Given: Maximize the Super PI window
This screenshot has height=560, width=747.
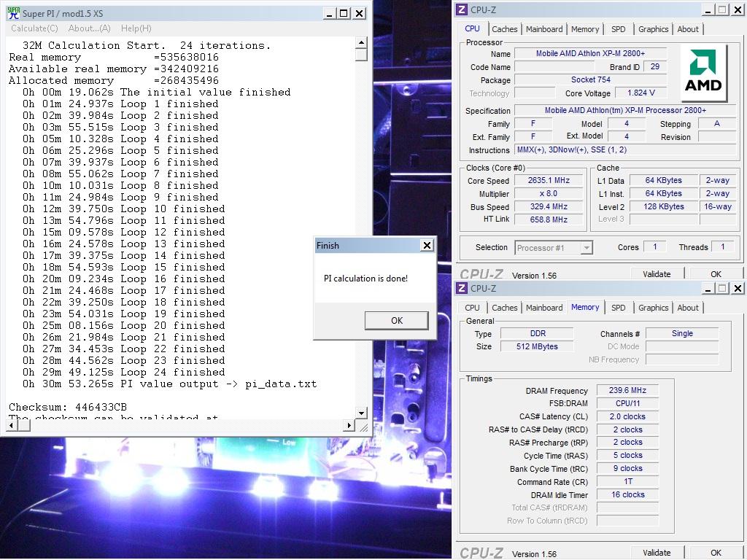Looking at the screenshot, I should (344, 13).
